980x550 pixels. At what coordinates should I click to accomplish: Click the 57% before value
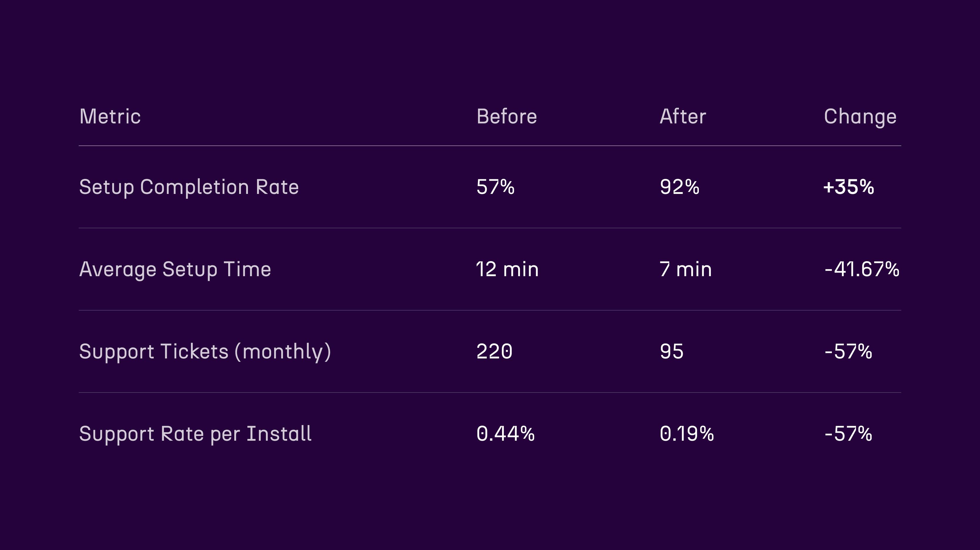coord(495,187)
